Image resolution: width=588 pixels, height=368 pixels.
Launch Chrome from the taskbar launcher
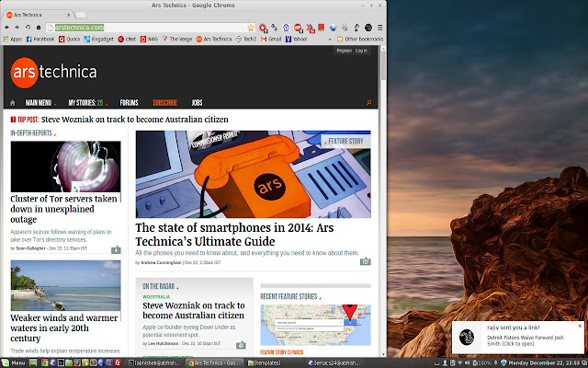pos(44,362)
